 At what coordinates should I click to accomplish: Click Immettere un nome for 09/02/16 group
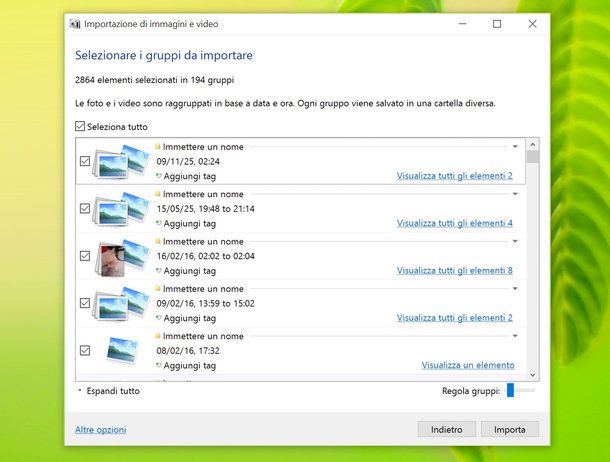203,289
